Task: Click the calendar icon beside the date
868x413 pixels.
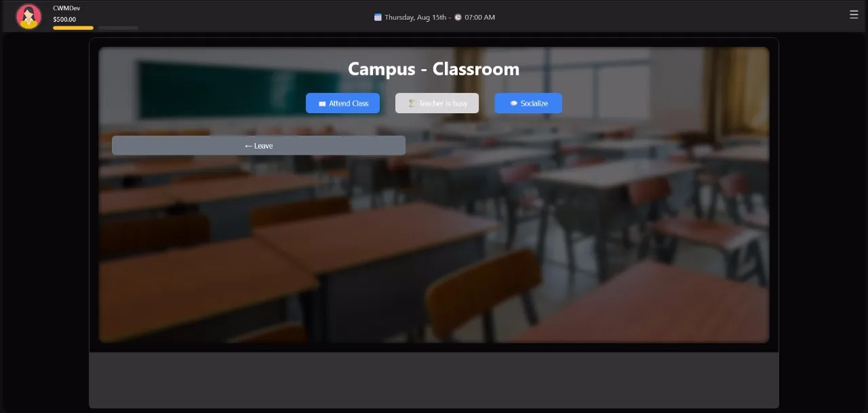Action: pos(378,17)
